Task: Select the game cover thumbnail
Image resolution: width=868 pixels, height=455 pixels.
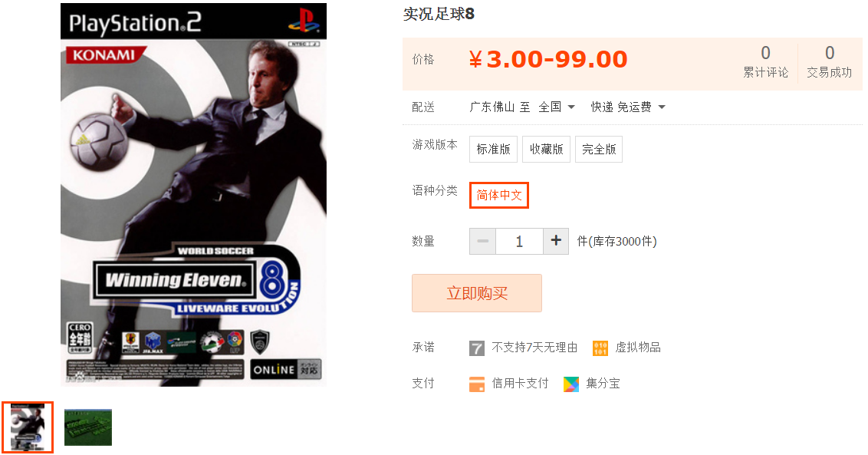Action: click(28, 427)
